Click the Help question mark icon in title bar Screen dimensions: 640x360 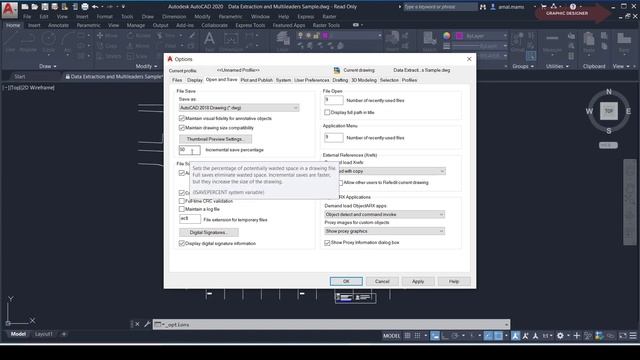pos(573,7)
